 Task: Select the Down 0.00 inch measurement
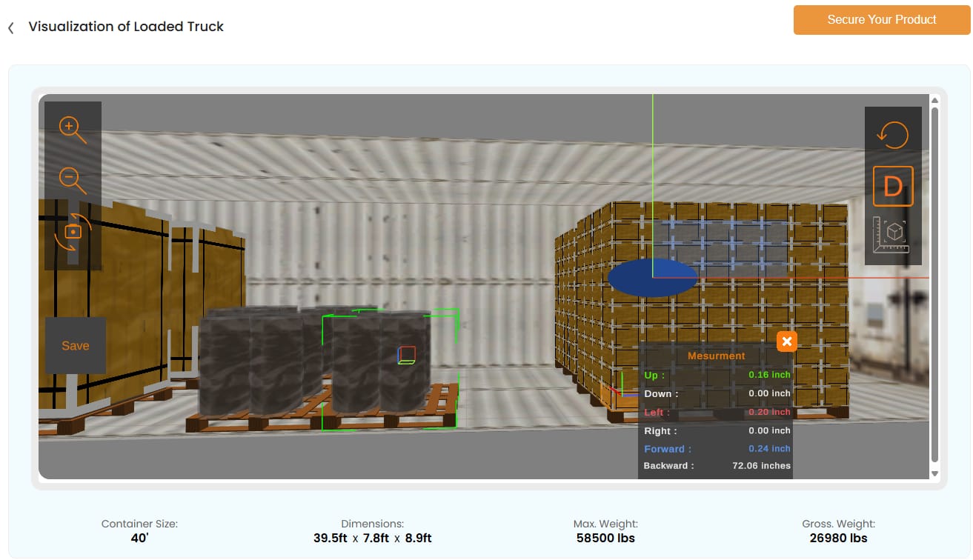point(717,393)
